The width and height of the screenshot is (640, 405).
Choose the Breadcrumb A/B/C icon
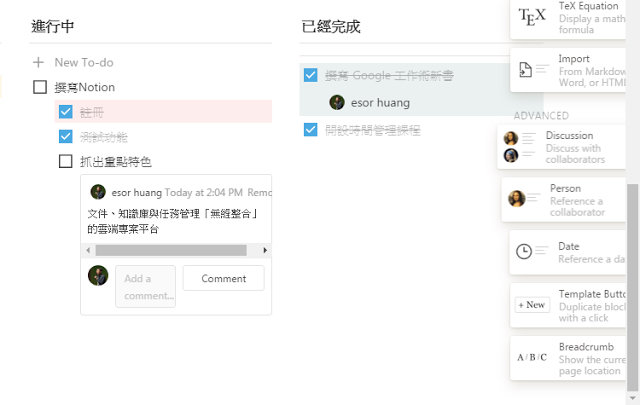pyautogui.click(x=531, y=357)
